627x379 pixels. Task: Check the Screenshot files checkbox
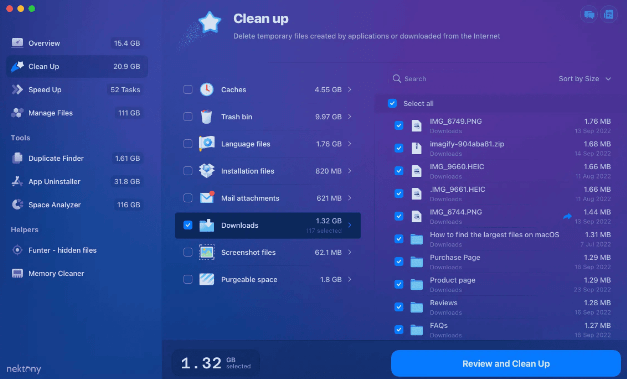tap(188, 252)
